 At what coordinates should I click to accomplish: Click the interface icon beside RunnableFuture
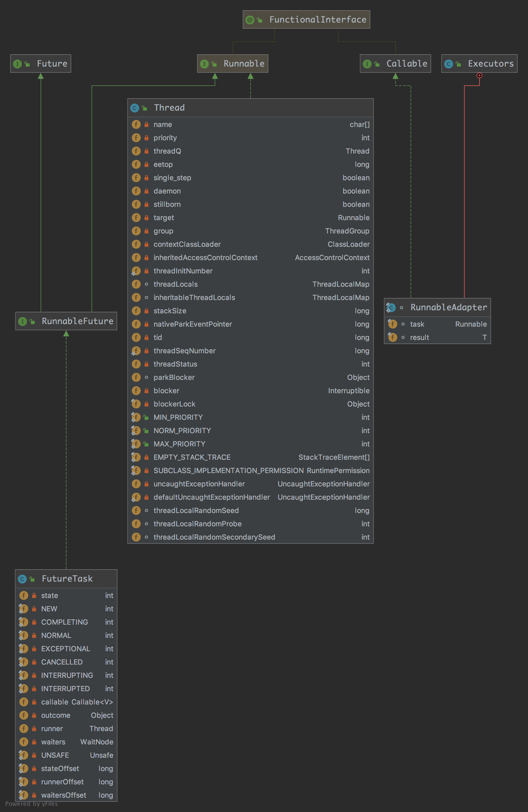23,321
